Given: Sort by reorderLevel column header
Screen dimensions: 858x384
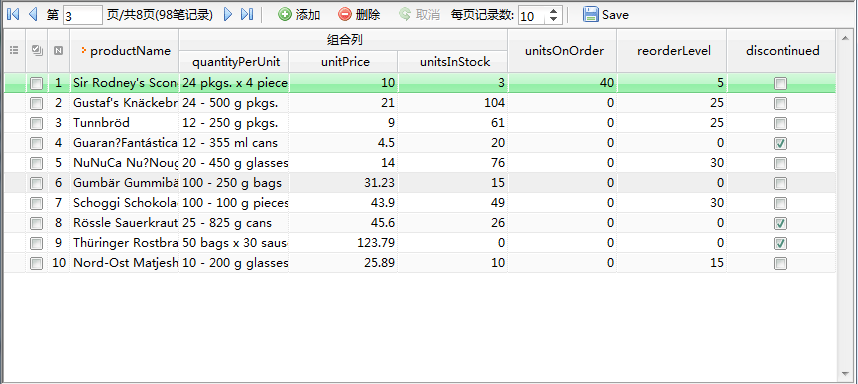Looking at the screenshot, I should [x=671, y=51].
